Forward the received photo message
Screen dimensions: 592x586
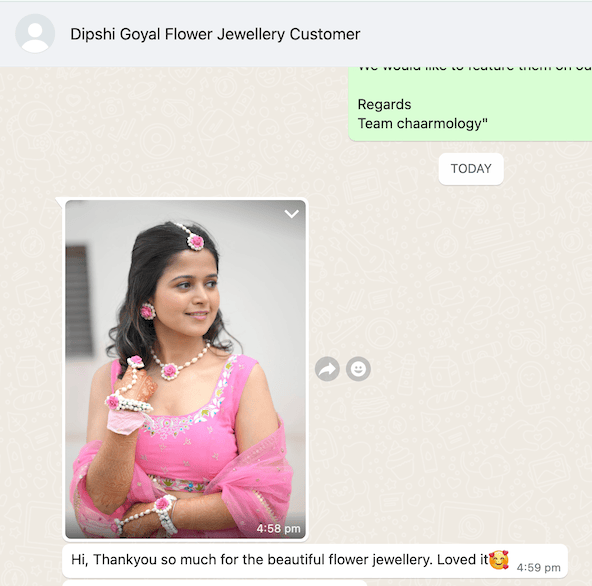click(327, 369)
